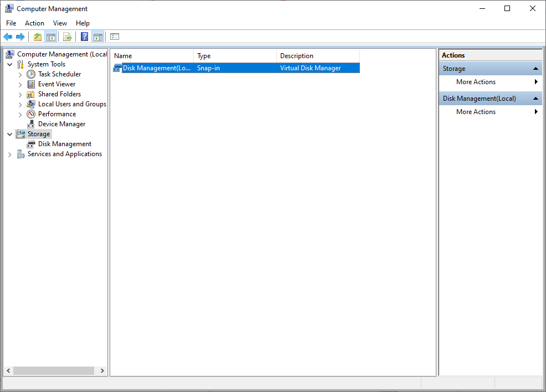Toggle the Show/Hide Console Tree icon
The width and height of the screenshot is (546, 392).
[51, 37]
